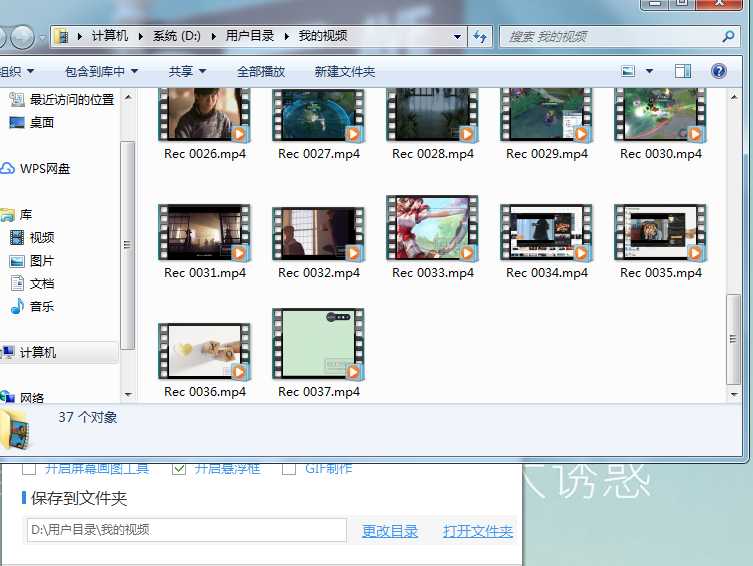Click the 37 个对象 status text
The image size is (753, 566).
[88, 417]
